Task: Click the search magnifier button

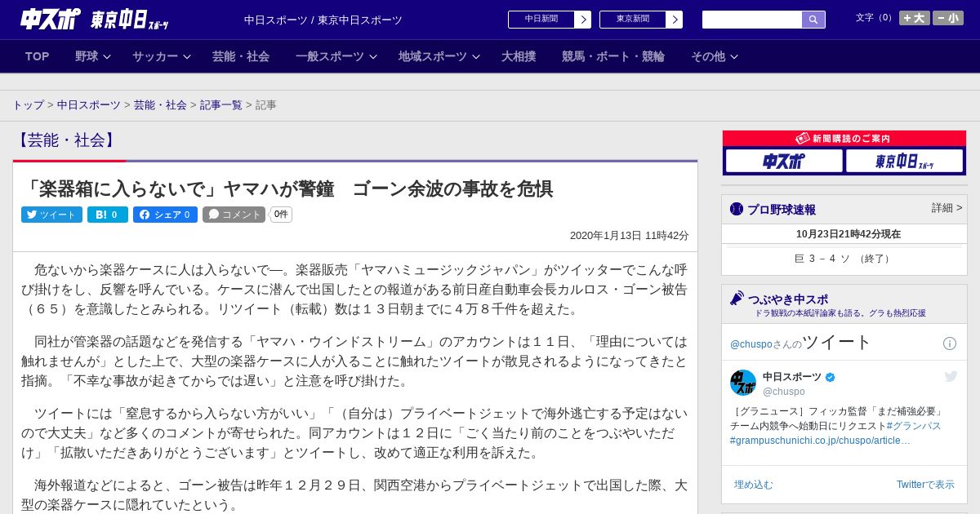Action: (x=813, y=20)
